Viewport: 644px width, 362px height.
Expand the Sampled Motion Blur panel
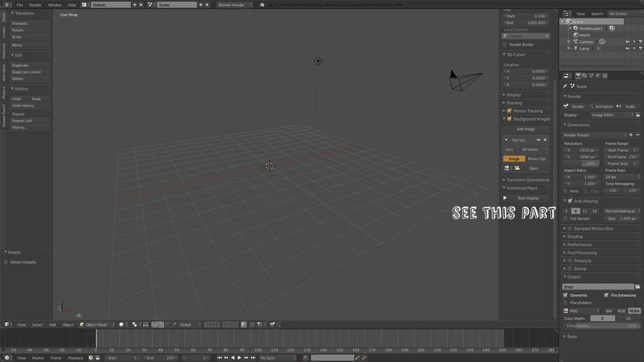click(593, 229)
